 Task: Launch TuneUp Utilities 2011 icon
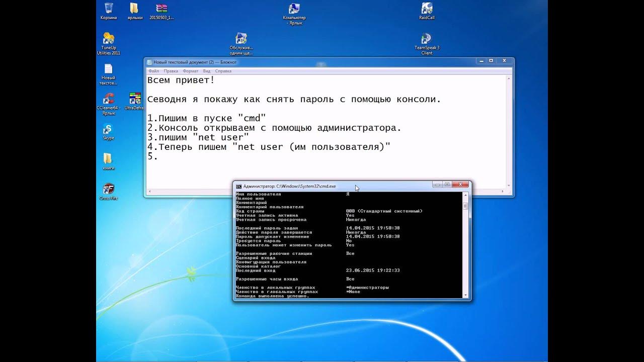click(x=109, y=44)
